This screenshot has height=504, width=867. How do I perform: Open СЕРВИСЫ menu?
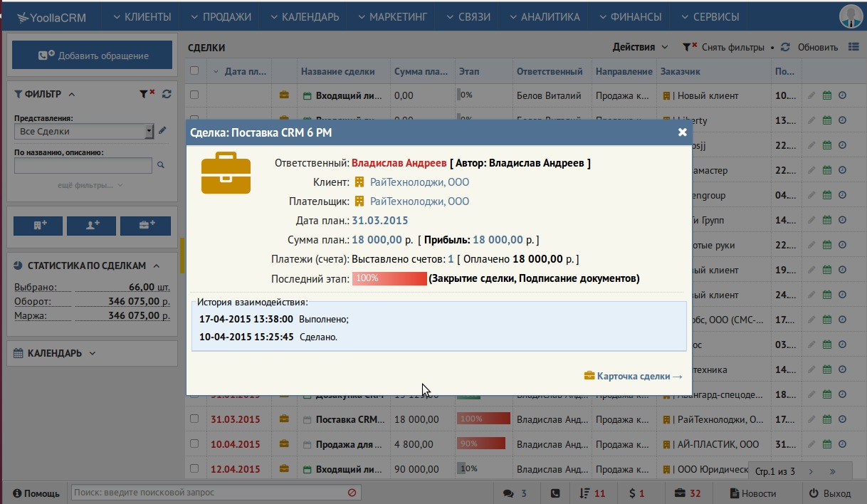710,16
